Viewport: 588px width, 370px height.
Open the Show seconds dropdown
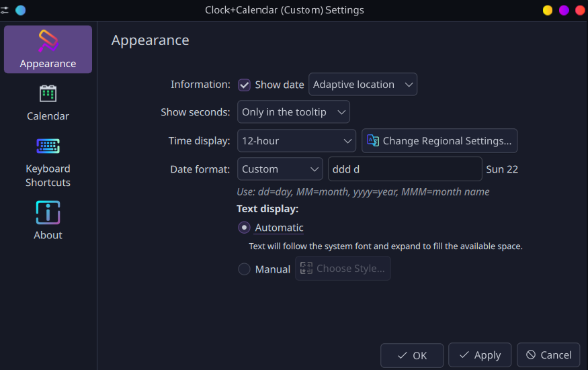(x=294, y=111)
